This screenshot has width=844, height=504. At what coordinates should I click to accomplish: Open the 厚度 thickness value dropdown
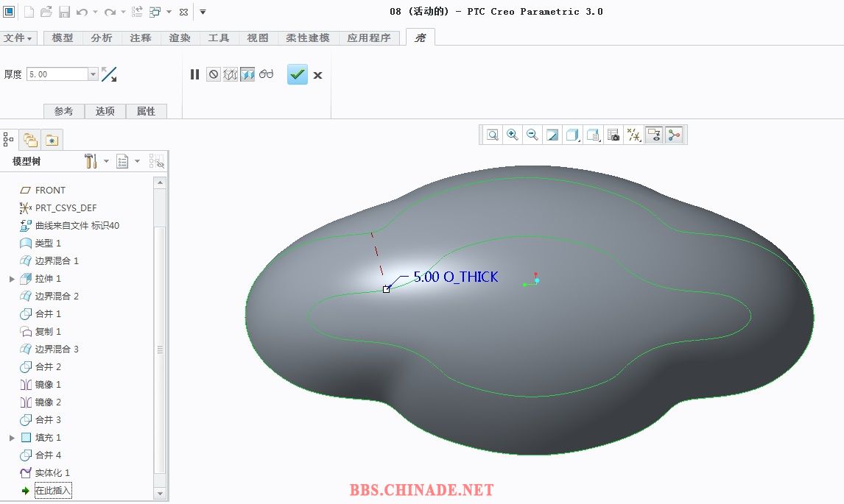93,74
